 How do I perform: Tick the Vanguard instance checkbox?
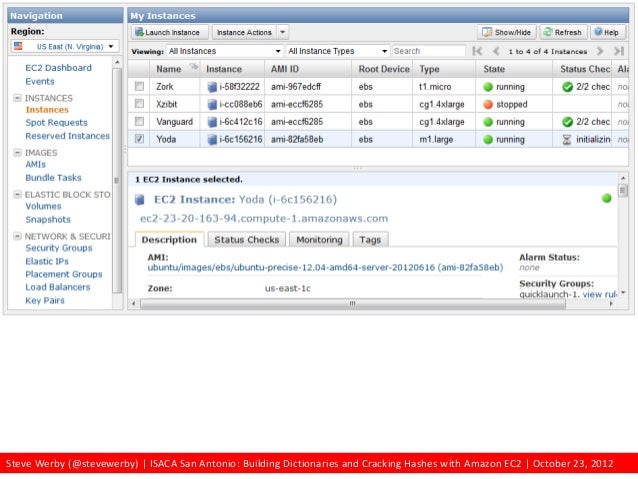pos(140,122)
